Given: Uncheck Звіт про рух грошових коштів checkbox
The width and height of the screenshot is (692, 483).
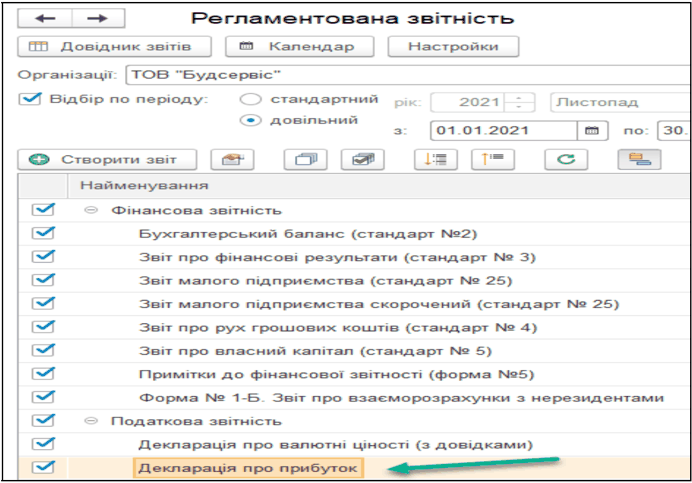Looking at the screenshot, I should pos(43,327).
